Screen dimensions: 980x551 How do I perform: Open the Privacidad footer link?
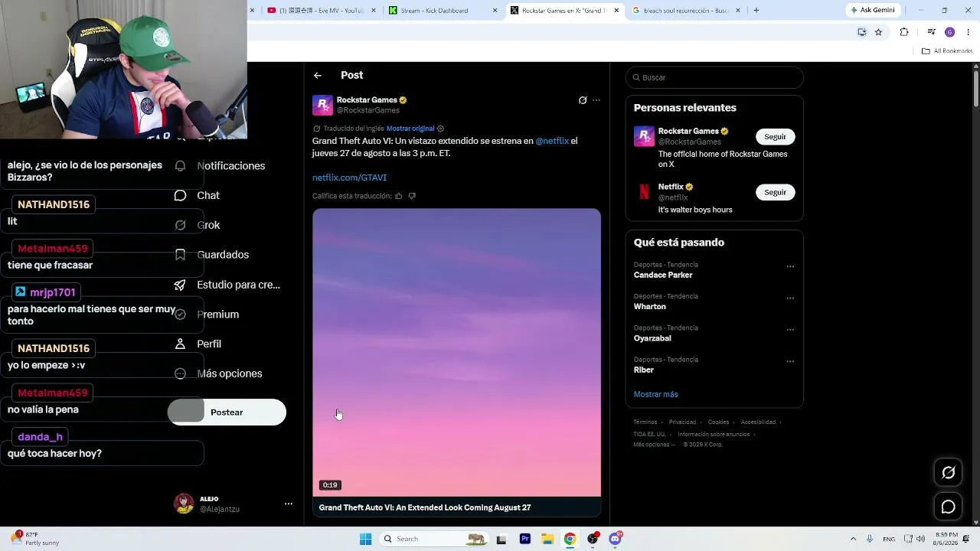(x=682, y=422)
